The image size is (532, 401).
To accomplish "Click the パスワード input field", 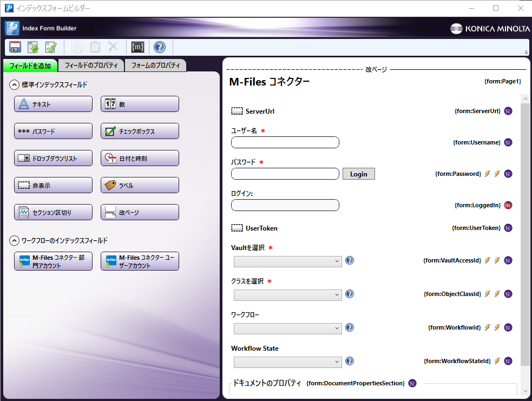I will (x=285, y=174).
